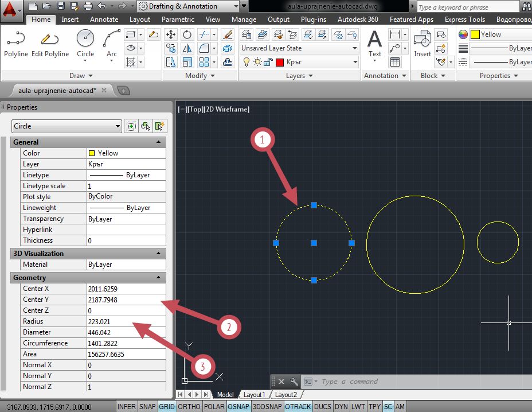Click the Insert block tool

tap(423, 44)
